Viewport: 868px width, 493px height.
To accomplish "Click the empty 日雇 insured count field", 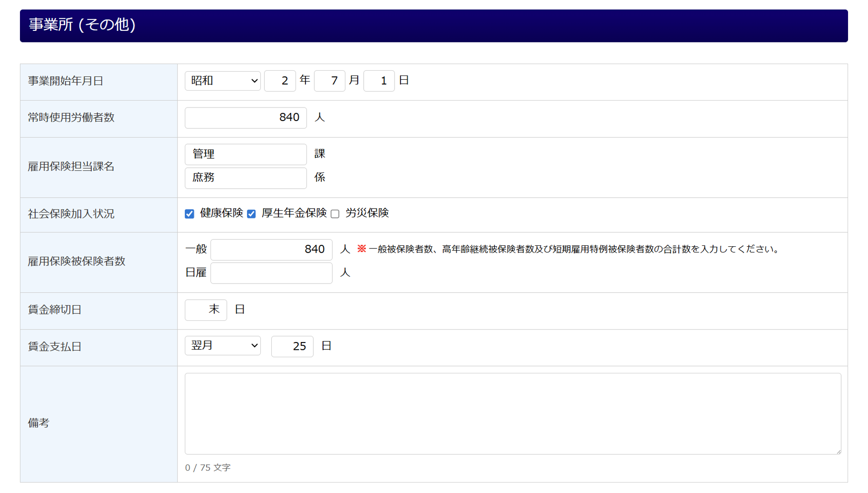I will tap(271, 273).
